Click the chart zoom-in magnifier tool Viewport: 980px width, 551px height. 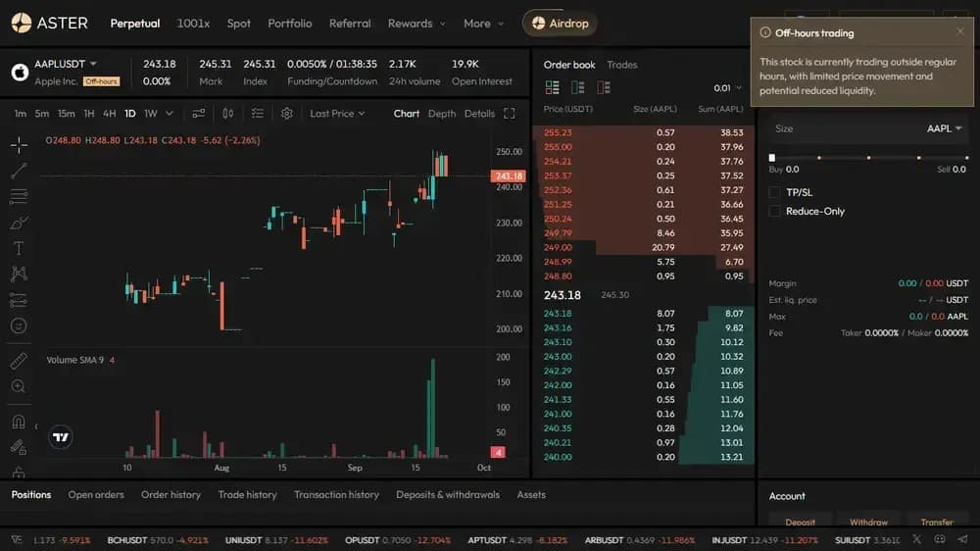click(x=19, y=386)
